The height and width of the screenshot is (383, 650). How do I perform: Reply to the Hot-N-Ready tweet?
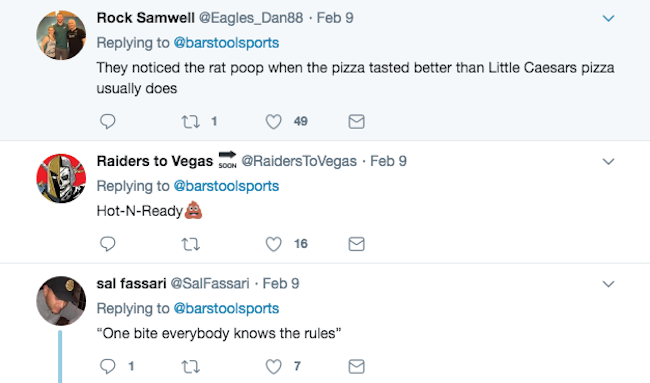[108, 244]
